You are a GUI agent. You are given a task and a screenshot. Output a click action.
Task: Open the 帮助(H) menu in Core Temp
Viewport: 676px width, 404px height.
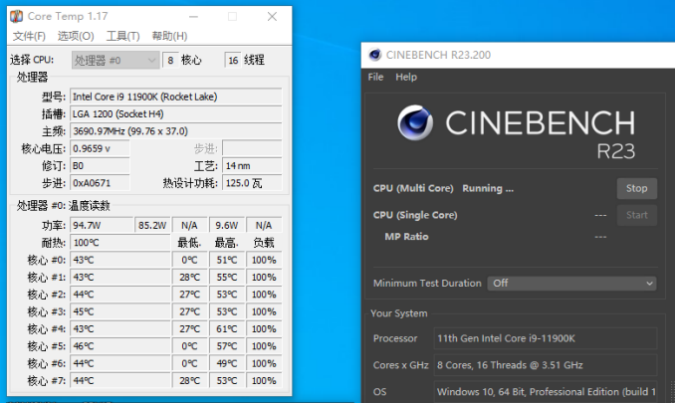(169, 36)
